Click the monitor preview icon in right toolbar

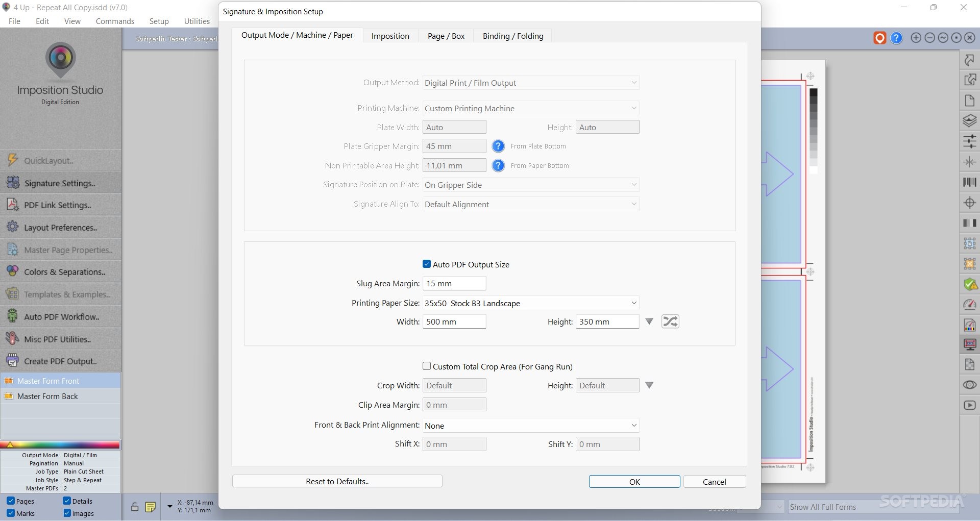click(969, 344)
